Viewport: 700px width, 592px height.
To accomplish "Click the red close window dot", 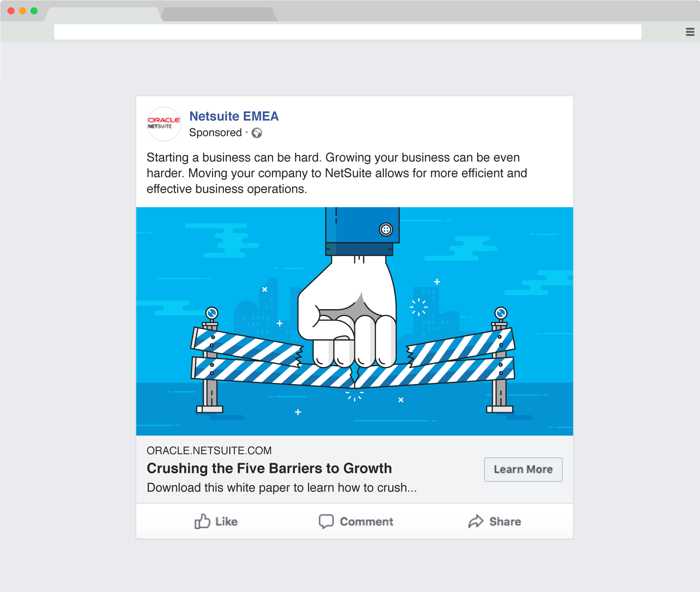I will pyautogui.click(x=11, y=11).
